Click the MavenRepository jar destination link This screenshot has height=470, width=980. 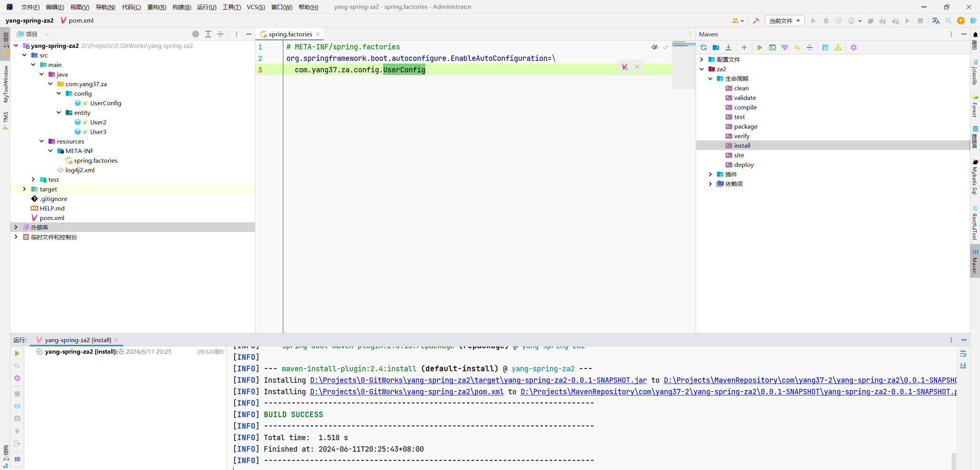pyautogui.click(x=810, y=380)
